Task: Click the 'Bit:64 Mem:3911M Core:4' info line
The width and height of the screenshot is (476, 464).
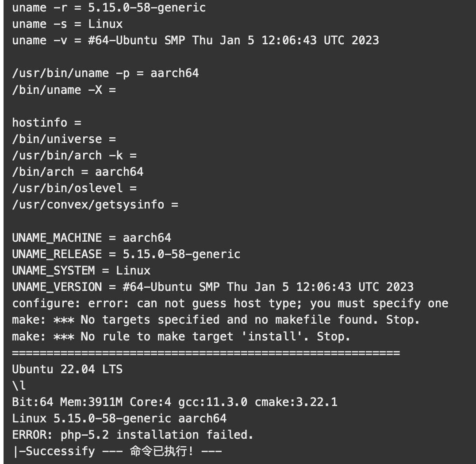Action: pyautogui.click(x=175, y=402)
